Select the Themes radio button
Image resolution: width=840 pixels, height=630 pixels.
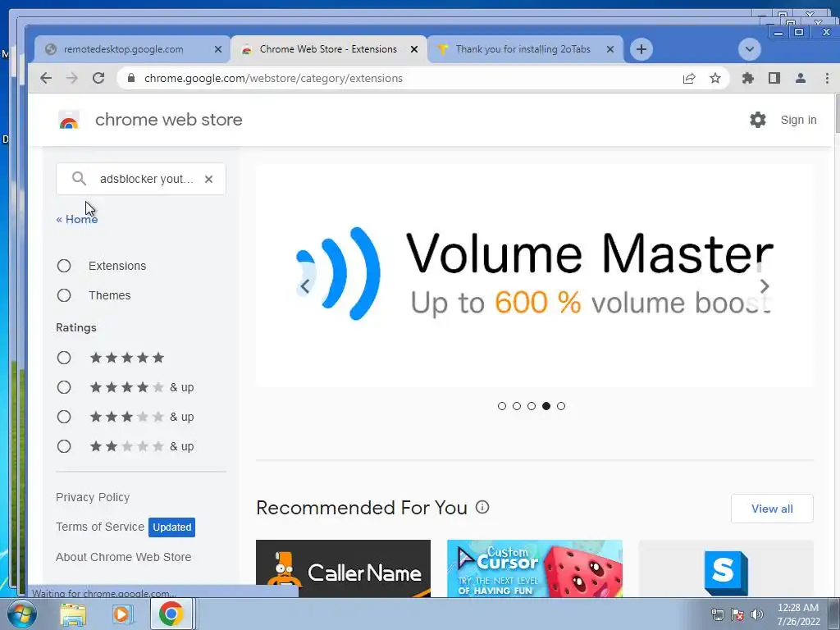[64, 295]
